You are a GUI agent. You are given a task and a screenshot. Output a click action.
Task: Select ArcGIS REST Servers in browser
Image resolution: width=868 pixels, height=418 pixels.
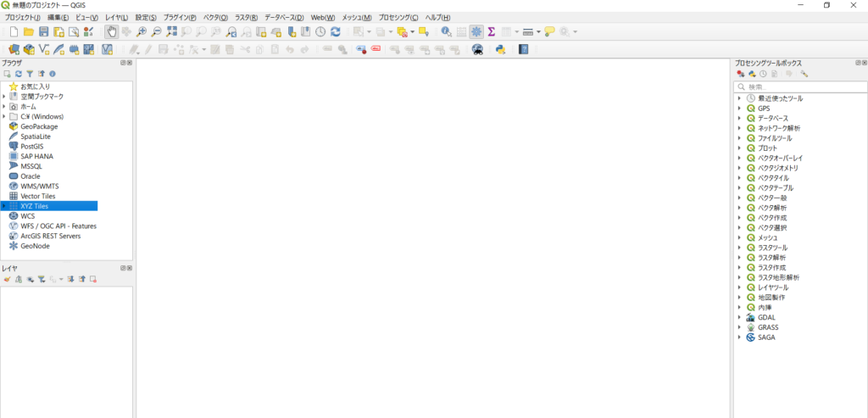[50, 236]
